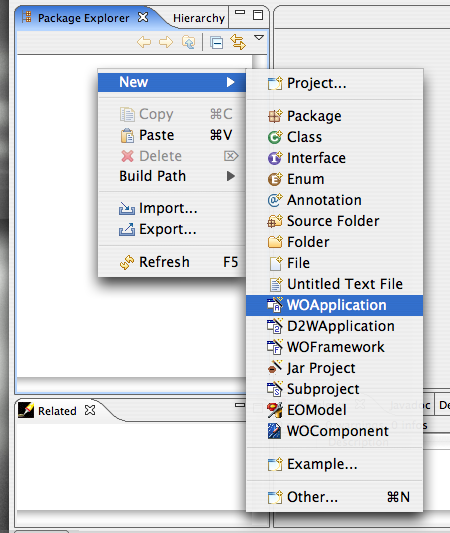
Task: Minimize the Package Explorer view
Action: [x=240, y=13]
